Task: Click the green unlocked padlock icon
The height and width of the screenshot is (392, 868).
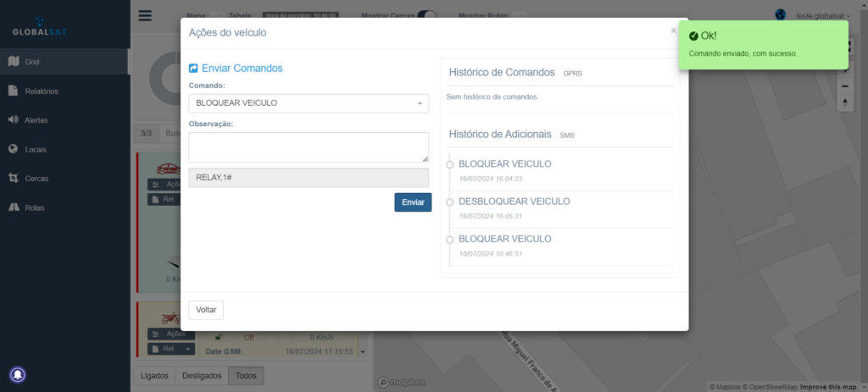Action: pyautogui.click(x=220, y=337)
